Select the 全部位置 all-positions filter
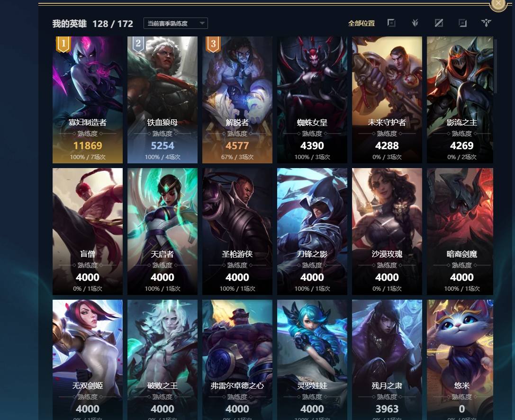 point(361,23)
